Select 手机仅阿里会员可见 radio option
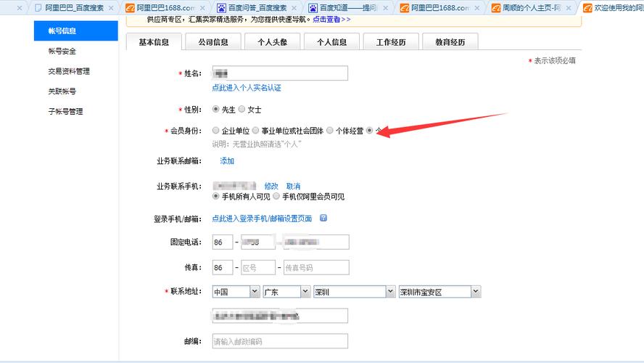Viewport: 644px width, 363px height. pyautogui.click(x=276, y=197)
